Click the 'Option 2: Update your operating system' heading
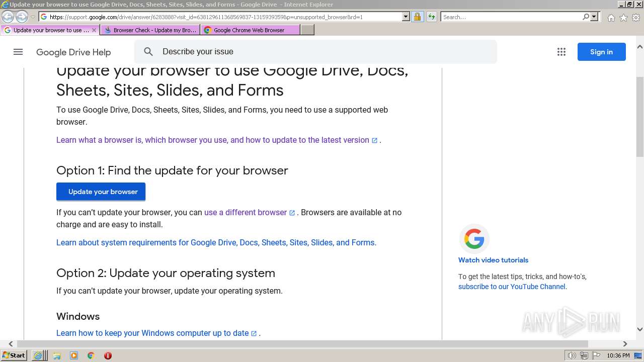The image size is (644, 362). [166, 273]
